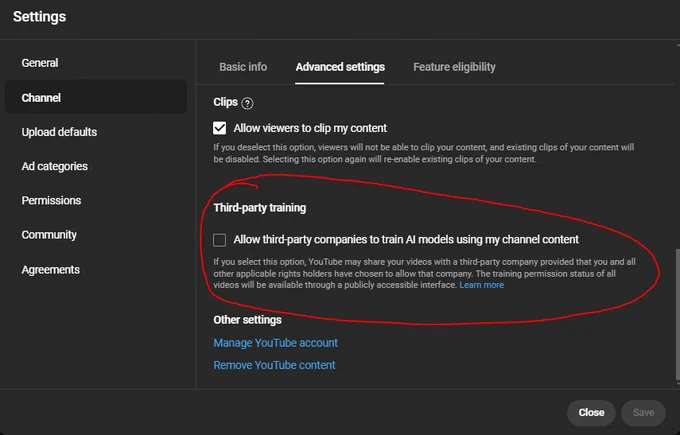This screenshot has width=680, height=435.
Task: Click the Close button
Action: coord(591,412)
